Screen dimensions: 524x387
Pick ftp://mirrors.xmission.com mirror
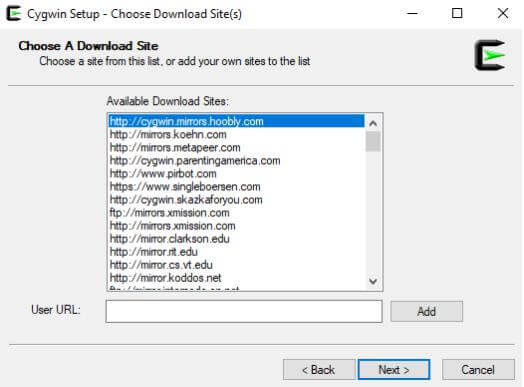pos(237,213)
